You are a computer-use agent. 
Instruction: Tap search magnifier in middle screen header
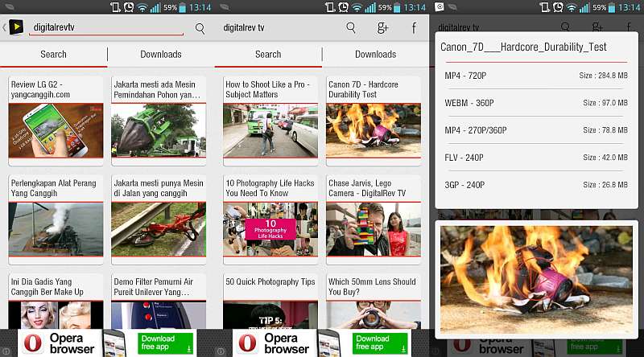(x=351, y=27)
